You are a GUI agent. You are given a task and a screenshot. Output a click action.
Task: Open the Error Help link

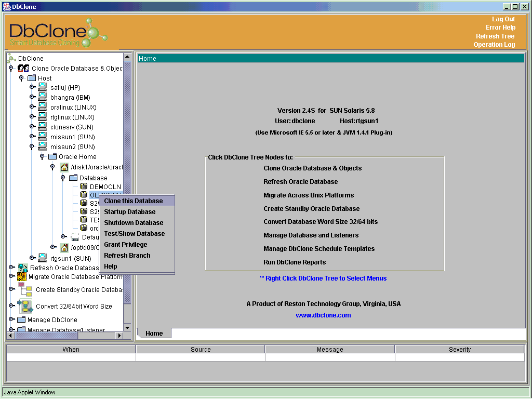[500, 28]
